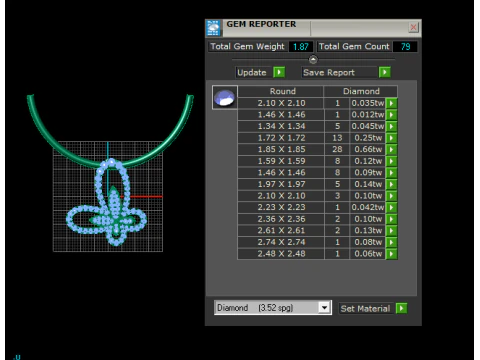This screenshot has width=480, height=360.
Task: Close the Gem Reporter window
Action: pyautogui.click(x=413, y=27)
